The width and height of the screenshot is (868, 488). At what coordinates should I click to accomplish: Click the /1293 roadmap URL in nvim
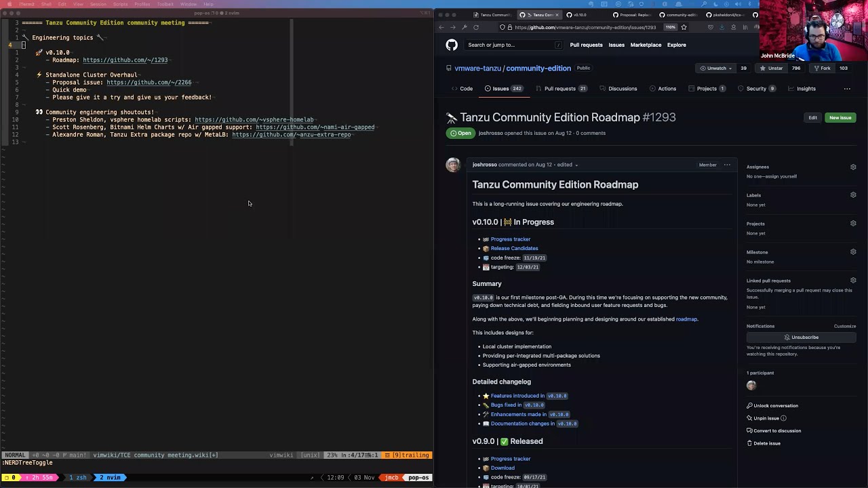point(125,60)
